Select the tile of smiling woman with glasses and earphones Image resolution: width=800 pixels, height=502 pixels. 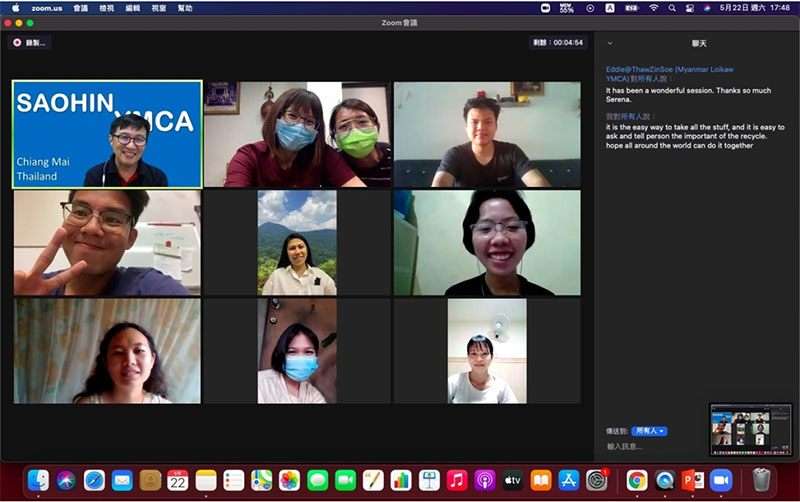487,243
